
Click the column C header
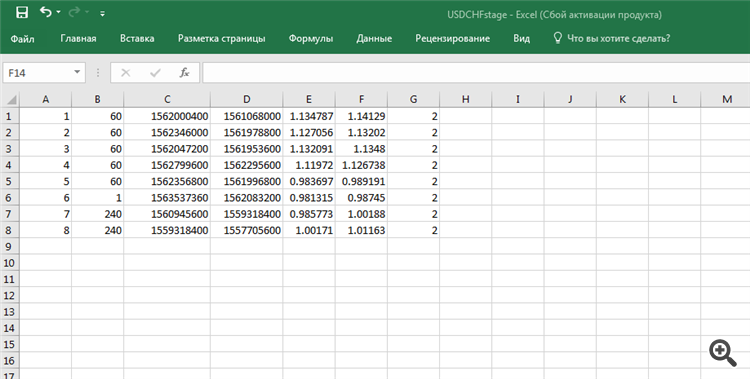(x=167, y=99)
